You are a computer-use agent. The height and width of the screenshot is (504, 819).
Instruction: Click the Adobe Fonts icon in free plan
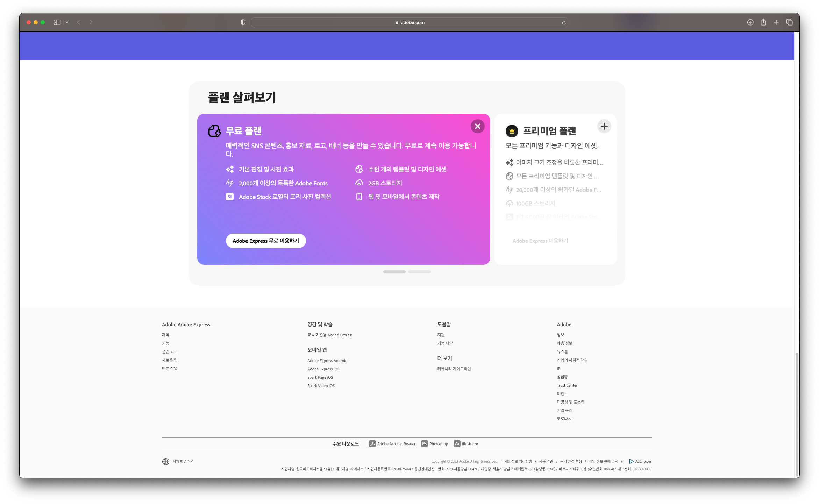(230, 183)
